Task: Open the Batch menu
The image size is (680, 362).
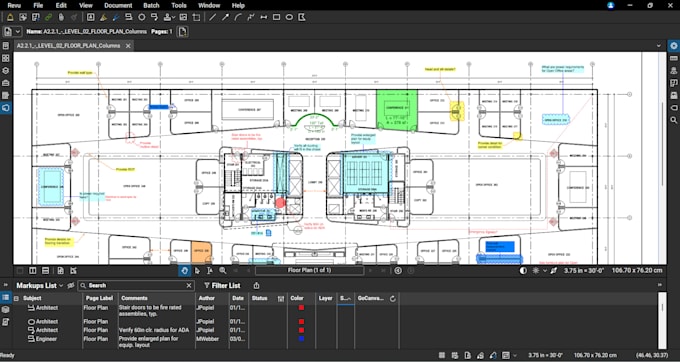Action: (x=151, y=6)
